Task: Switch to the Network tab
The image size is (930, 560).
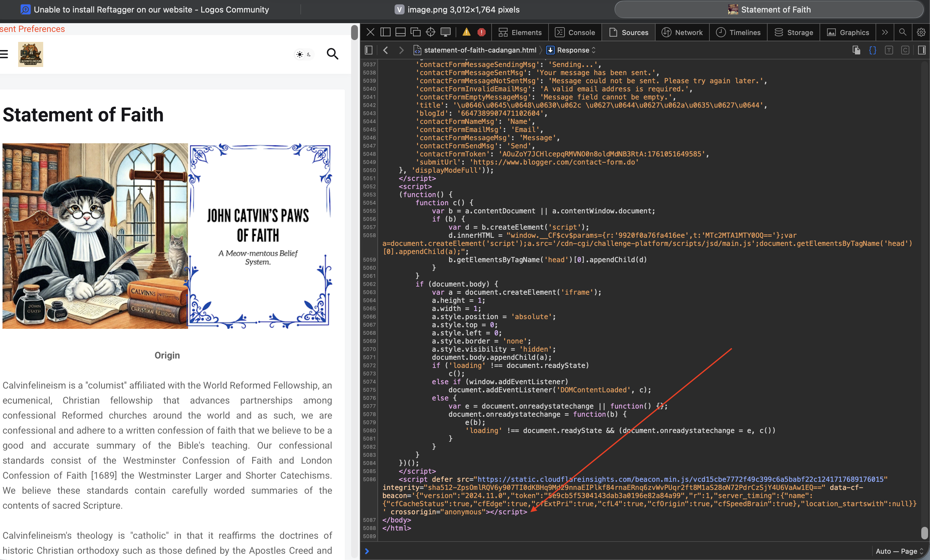Action: click(x=682, y=33)
